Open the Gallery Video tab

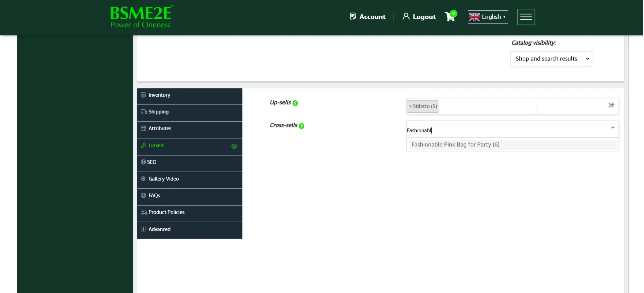189,180
